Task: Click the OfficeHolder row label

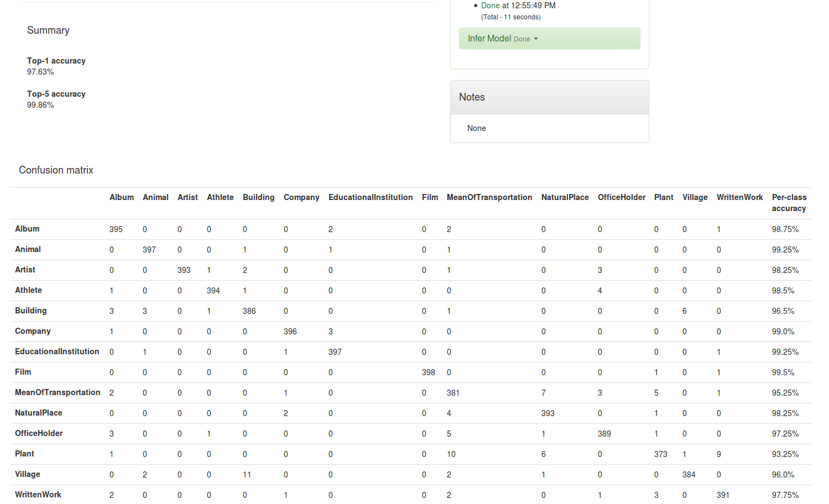Action: click(39, 433)
